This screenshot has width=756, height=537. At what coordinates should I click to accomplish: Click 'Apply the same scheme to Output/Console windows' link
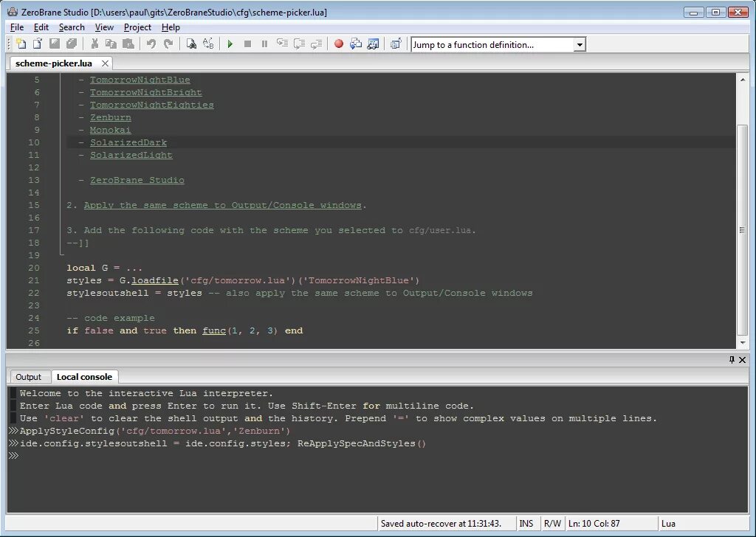(222, 205)
